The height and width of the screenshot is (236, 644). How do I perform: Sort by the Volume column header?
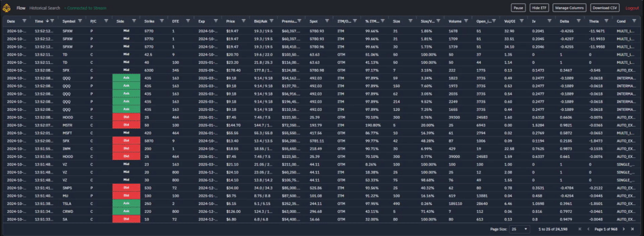pyautogui.click(x=455, y=21)
